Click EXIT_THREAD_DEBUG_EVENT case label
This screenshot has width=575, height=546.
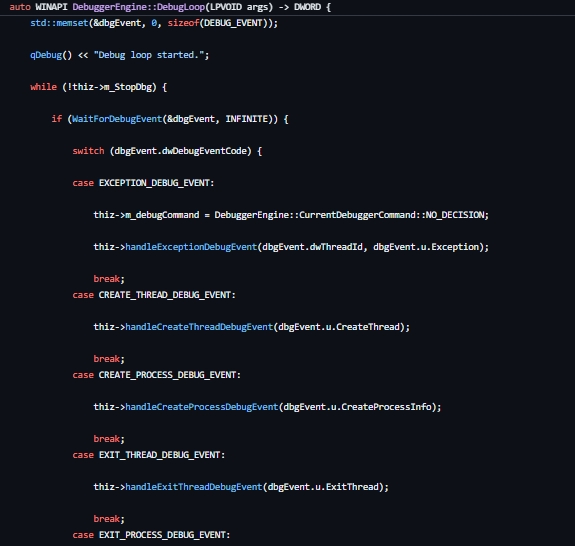point(160,455)
